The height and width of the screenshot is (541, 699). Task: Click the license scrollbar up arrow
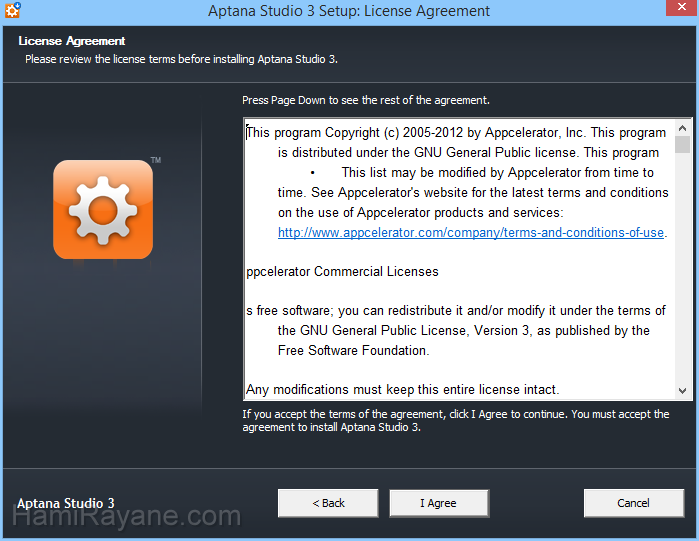click(682, 128)
